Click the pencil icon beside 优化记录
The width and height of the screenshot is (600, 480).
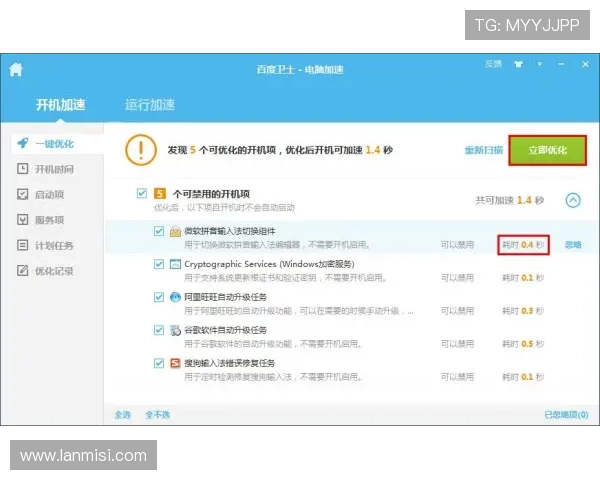point(23,271)
